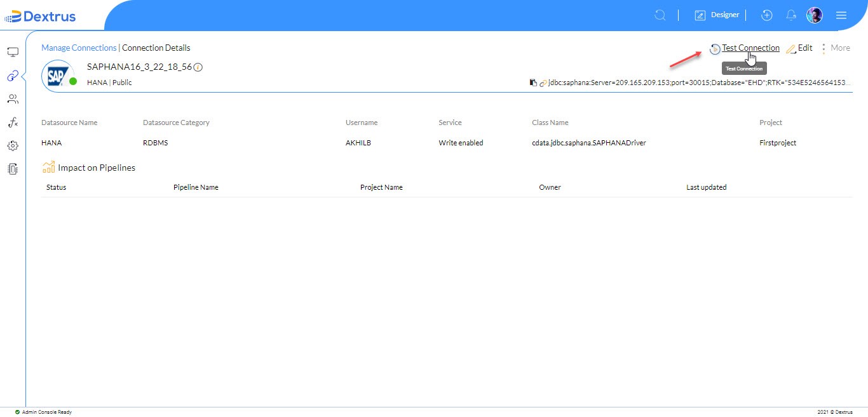Screen dimensions: 868x417
Task: Click the RDBMS category value
Action: [x=156, y=143]
